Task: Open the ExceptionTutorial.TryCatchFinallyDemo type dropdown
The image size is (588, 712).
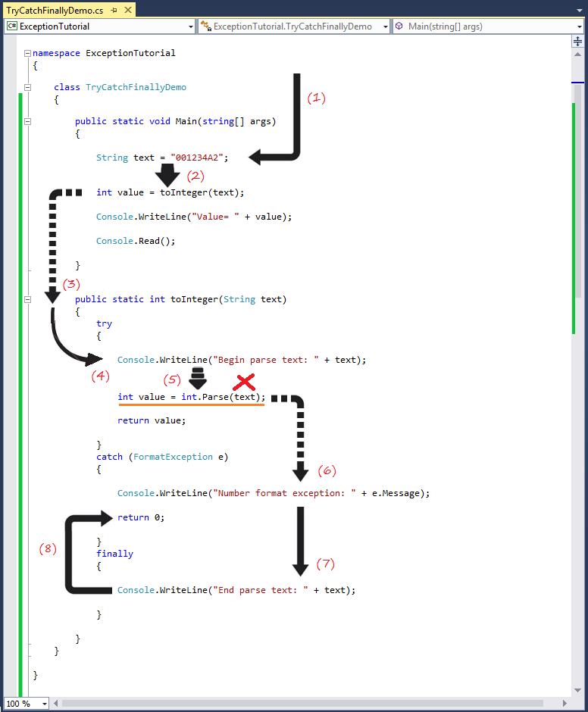Action: (386, 27)
